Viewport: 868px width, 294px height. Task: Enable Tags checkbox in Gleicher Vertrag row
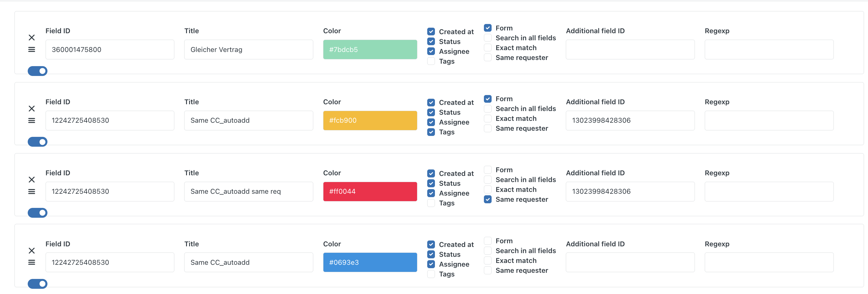[x=431, y=61]
